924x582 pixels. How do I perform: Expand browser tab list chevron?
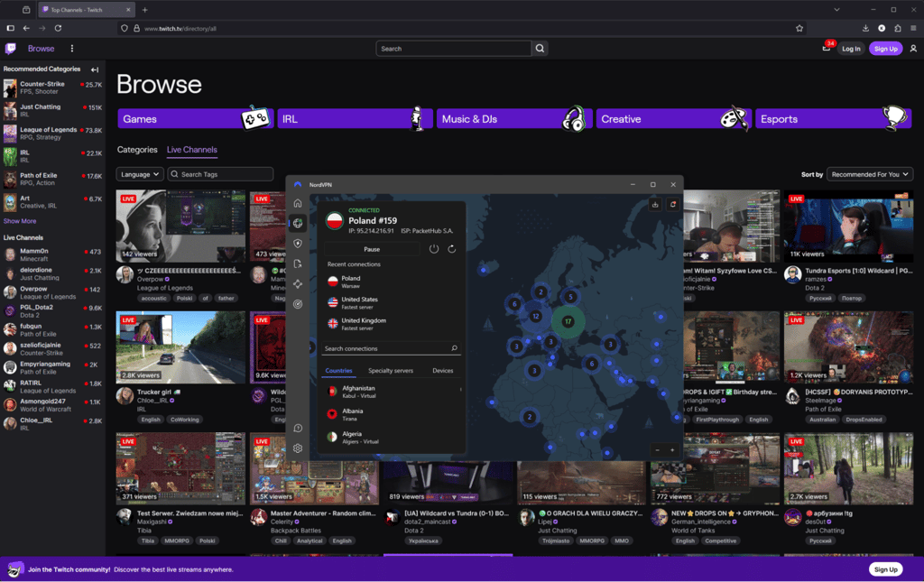pos(836,9)
